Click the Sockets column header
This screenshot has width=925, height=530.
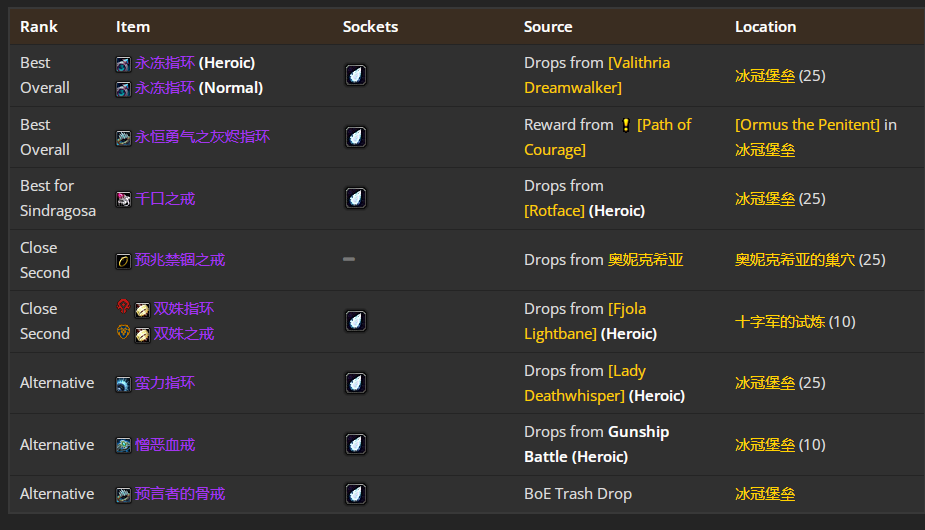370,27
